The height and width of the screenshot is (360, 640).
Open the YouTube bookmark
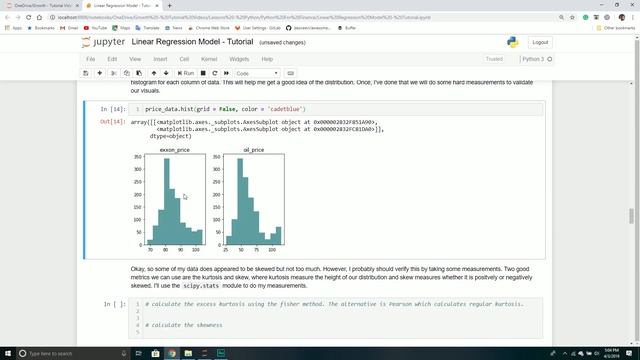(95, 28)
